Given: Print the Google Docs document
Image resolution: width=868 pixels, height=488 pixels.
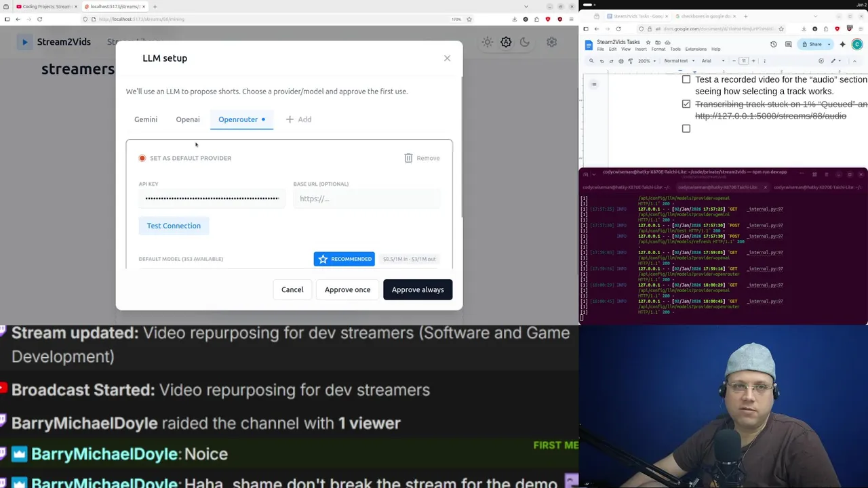Looking at the screenshot, I should pyautogui.click(x=621, y=61).
